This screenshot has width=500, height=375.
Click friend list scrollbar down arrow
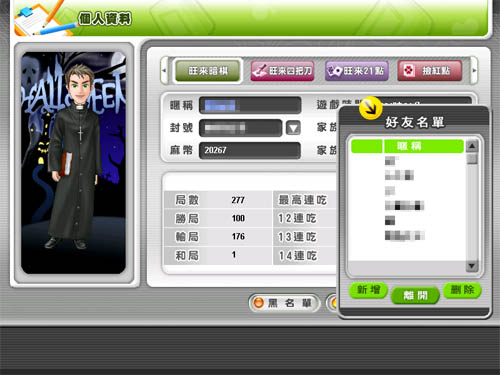[472, 266]
